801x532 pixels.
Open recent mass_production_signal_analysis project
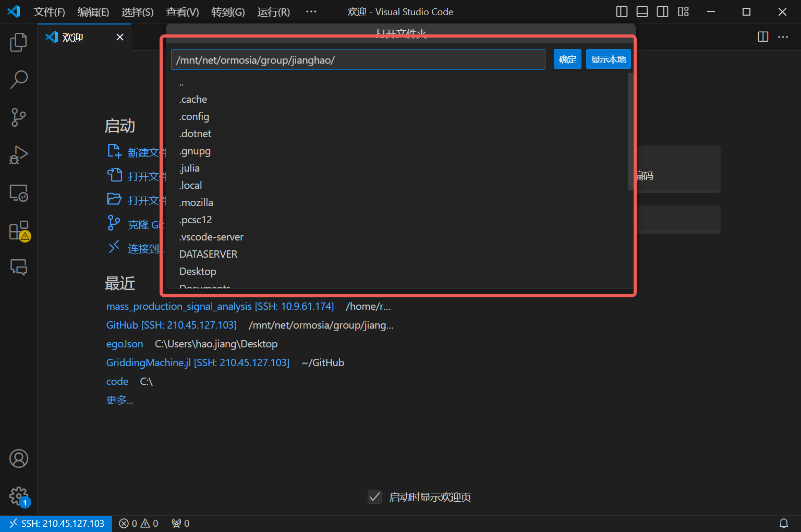point(220,306)
